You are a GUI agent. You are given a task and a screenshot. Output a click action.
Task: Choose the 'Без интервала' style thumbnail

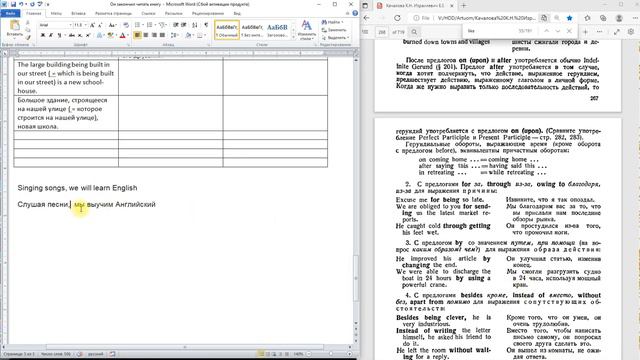point(252,30)
